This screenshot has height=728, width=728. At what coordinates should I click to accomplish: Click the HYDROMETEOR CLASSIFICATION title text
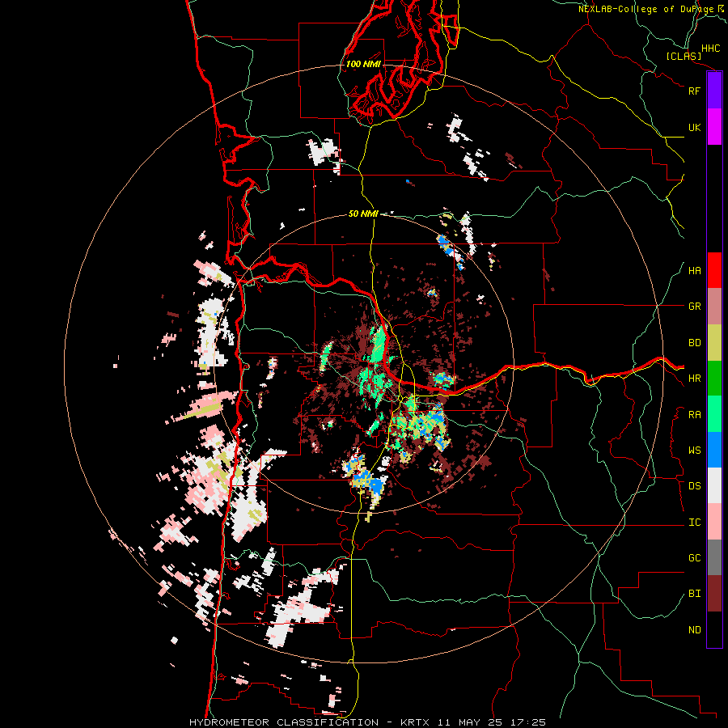tap(284, 722)
